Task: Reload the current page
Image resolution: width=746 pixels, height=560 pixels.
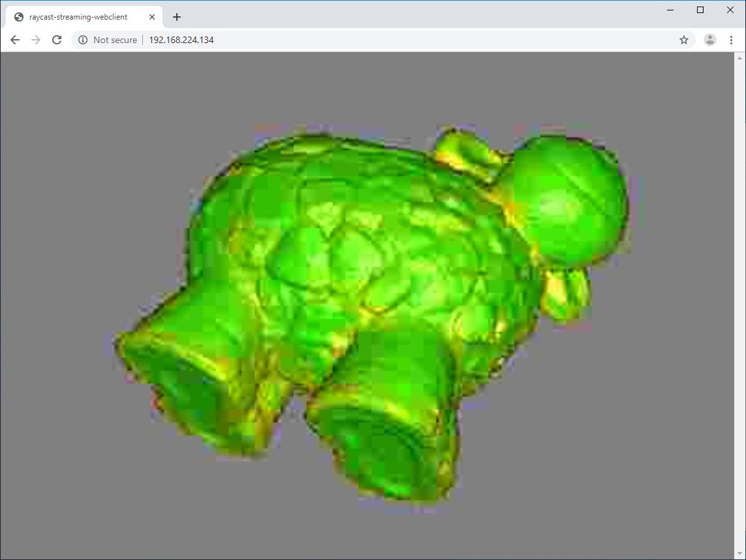Action: pos(57,40)
